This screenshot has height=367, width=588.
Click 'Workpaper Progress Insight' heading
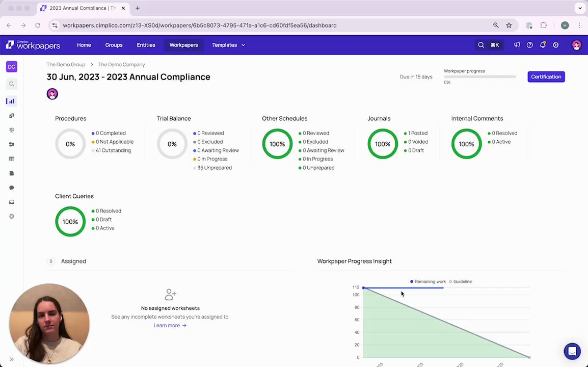pos(354,261)
